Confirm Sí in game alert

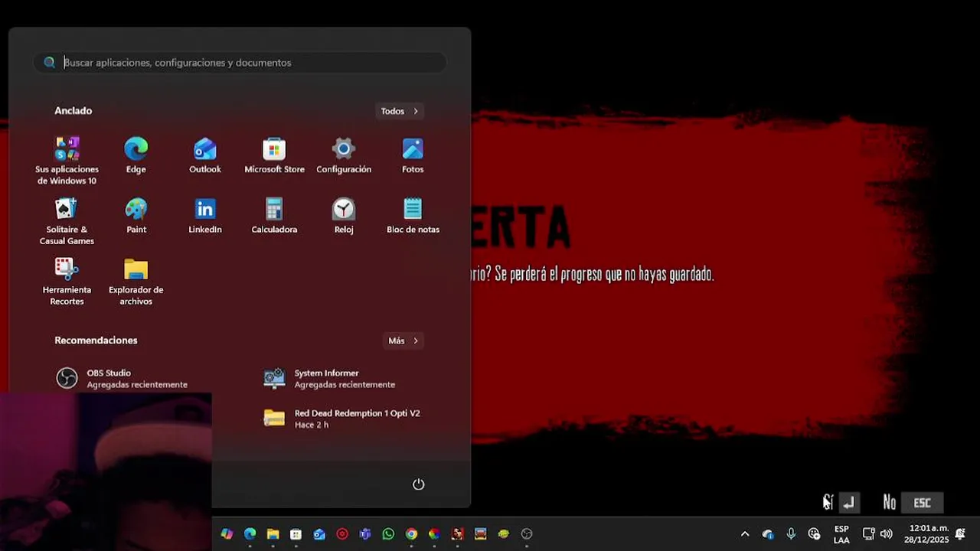(x=841, y=503)
